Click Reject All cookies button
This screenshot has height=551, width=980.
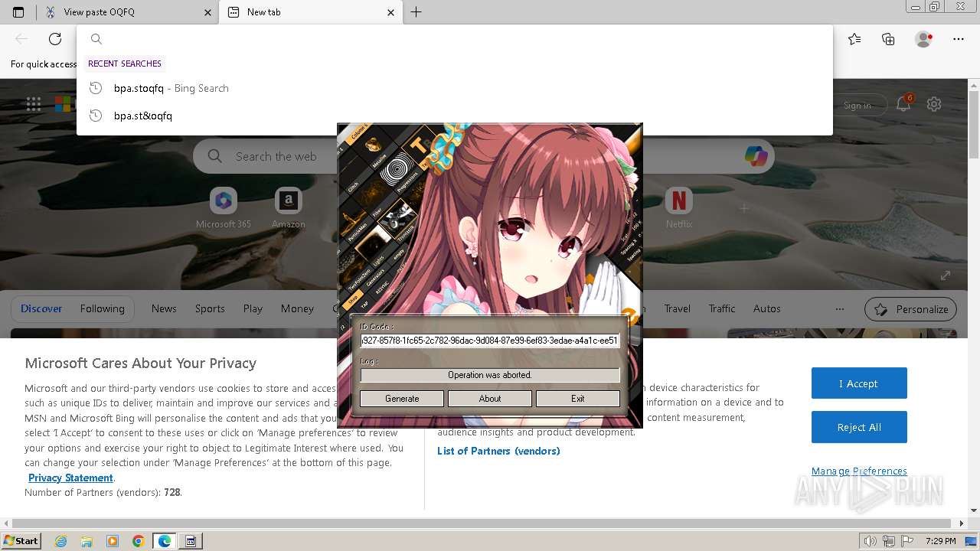click(x=859, y=427)
